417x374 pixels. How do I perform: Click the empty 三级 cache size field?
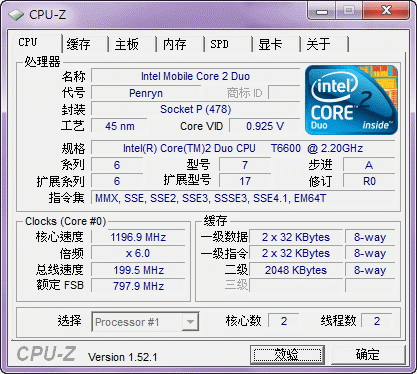296,286
